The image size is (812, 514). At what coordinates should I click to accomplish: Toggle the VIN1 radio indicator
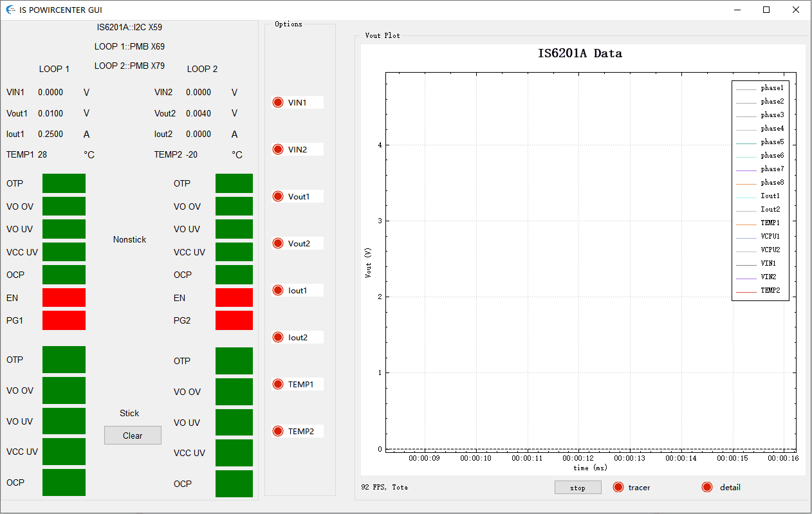(x=278, y=102)
